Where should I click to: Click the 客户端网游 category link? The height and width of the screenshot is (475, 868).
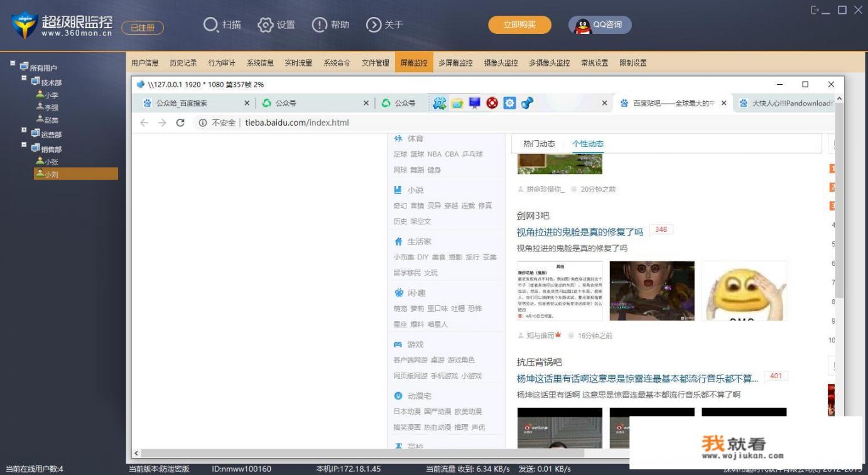[410, 360]
